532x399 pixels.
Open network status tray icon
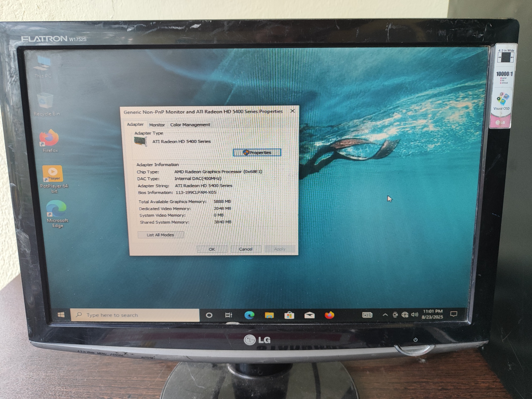pos(405,315)
